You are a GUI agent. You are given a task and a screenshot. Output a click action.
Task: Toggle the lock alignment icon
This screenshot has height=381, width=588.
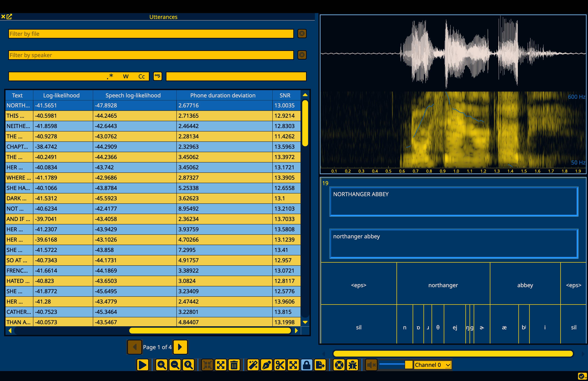click(x=307, y=365)
